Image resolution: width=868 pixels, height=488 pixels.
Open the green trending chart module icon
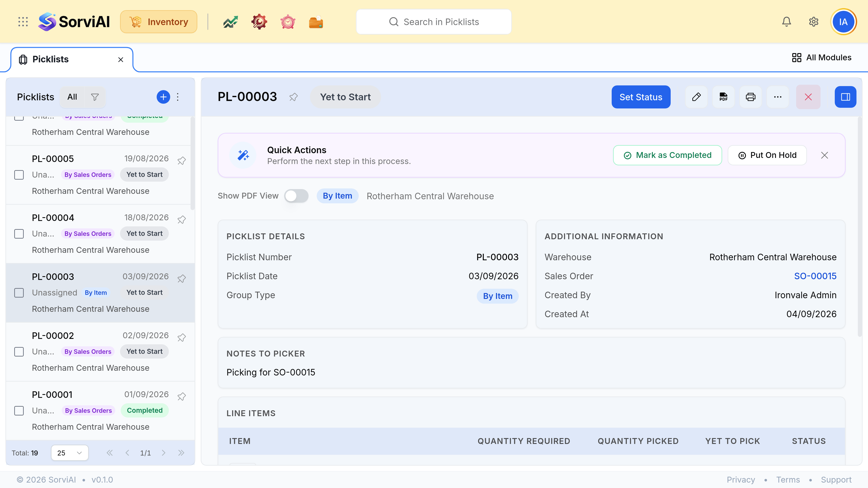(231, 22)
